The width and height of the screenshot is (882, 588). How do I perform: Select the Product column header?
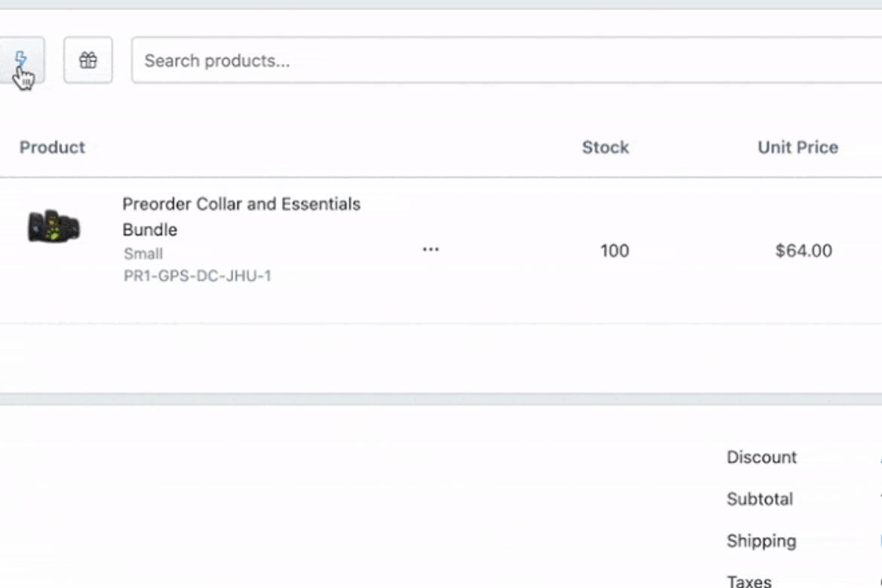point(51,147)
